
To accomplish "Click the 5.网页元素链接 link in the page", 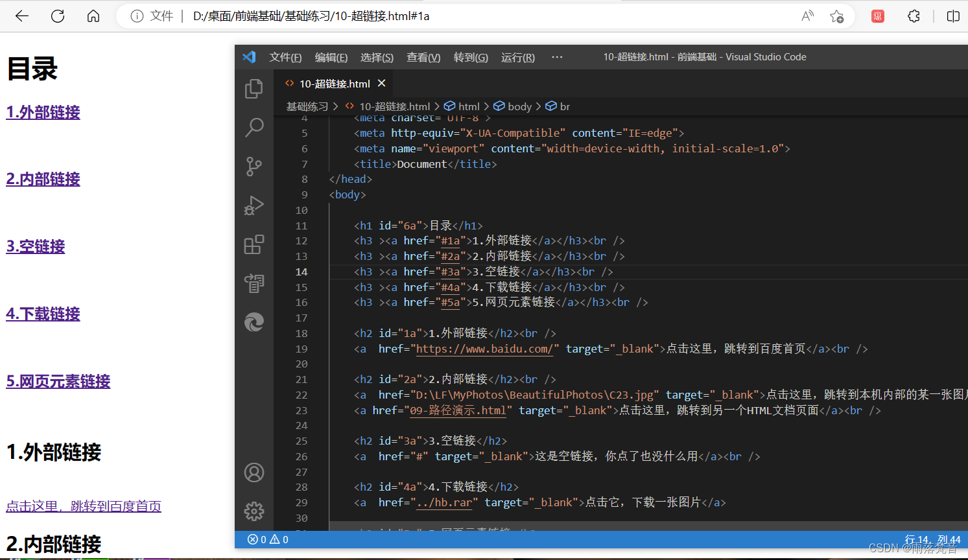I will [58, 381].
